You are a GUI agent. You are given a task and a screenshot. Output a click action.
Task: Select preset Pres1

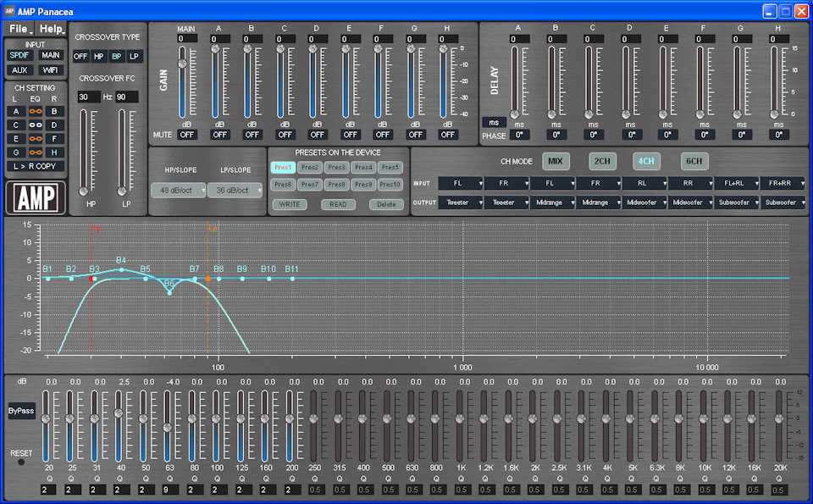(283, 168)
